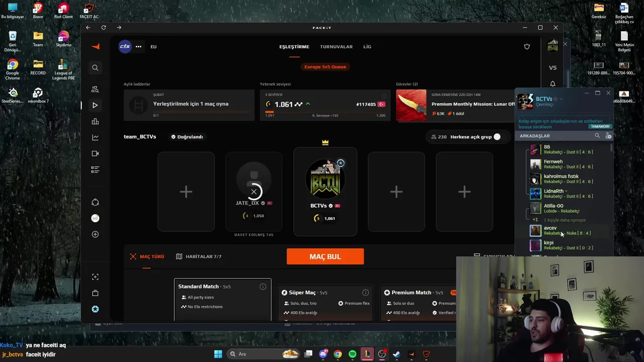The width and height of the screenshot is (644, 362).
Task: Click the Steam friends list scrollbar
Action: tap(611, 148)
